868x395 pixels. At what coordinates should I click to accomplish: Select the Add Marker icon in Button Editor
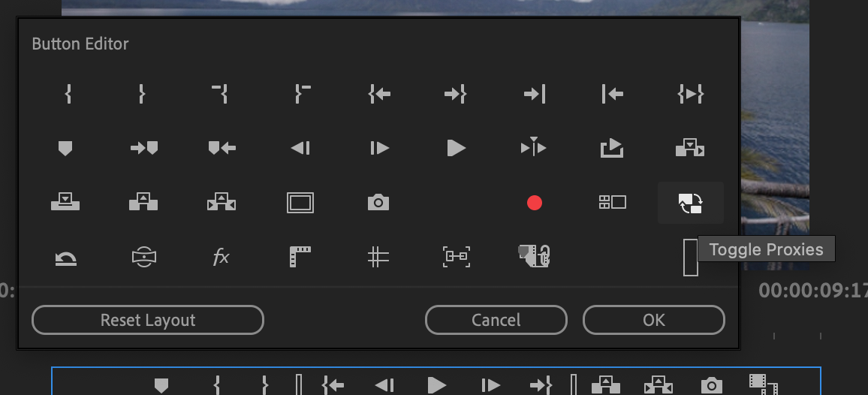point(65,149)
